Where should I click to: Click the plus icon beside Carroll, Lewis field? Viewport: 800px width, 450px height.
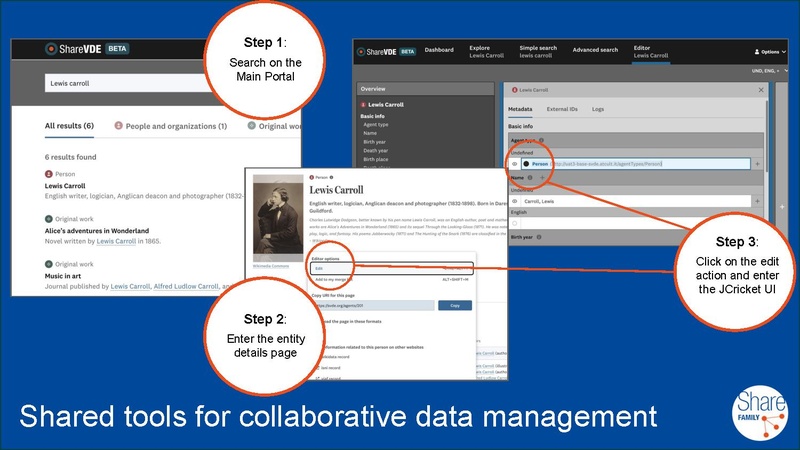coord(757,201)
